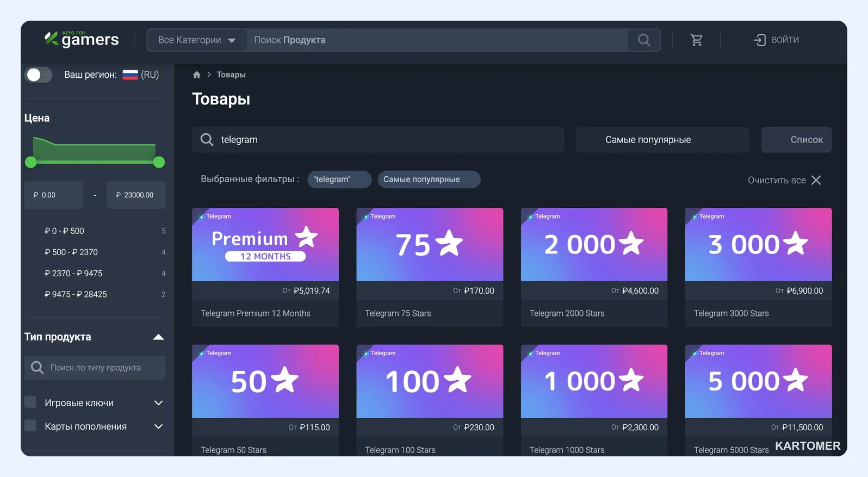Click the maximum price field ₽ 23000.00

136,195
